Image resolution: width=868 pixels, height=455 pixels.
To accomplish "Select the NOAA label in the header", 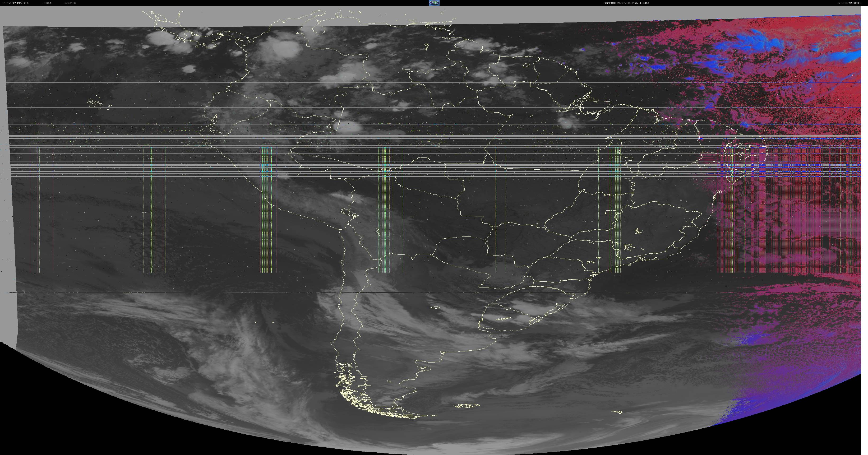I will [48, 3].
